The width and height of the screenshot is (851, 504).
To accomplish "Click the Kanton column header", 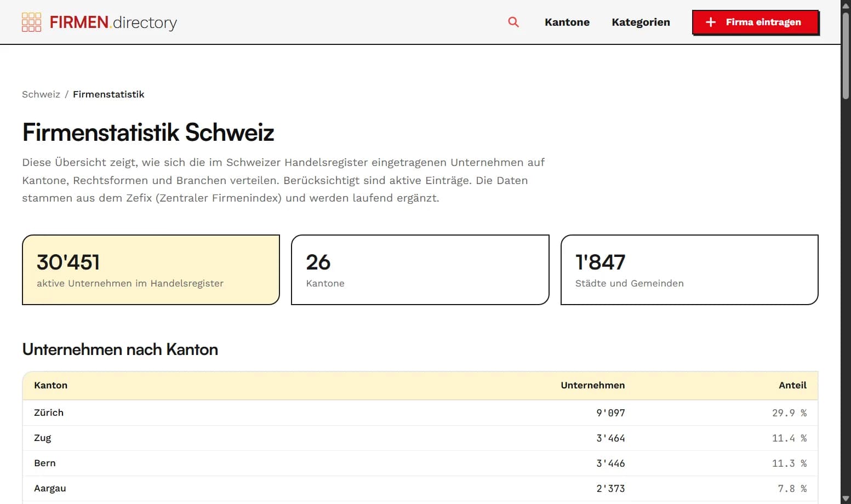I will click(50, 385).
